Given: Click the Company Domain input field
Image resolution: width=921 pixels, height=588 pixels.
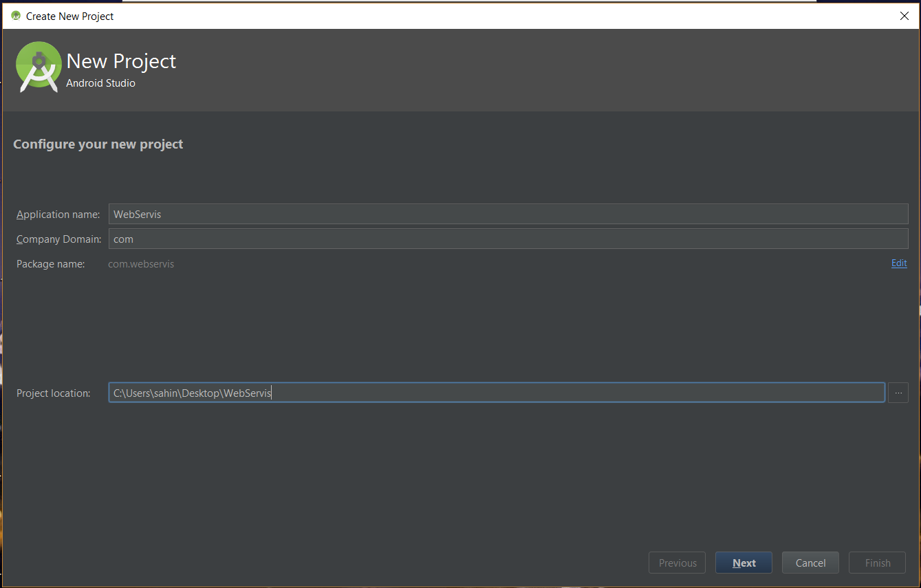Looking at the screenshot, I should pyautogui.click(x=508, y=239).
